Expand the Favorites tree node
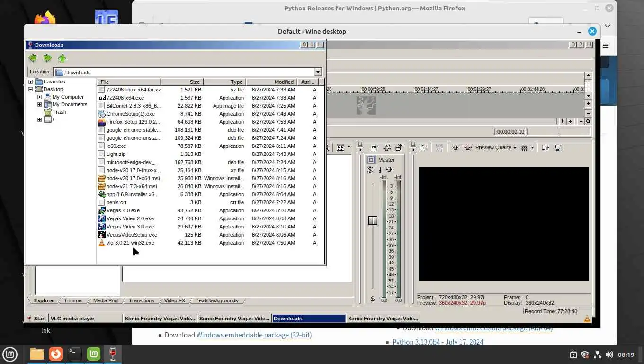Viewport: 644px width, 364px height. coord(31,82)
